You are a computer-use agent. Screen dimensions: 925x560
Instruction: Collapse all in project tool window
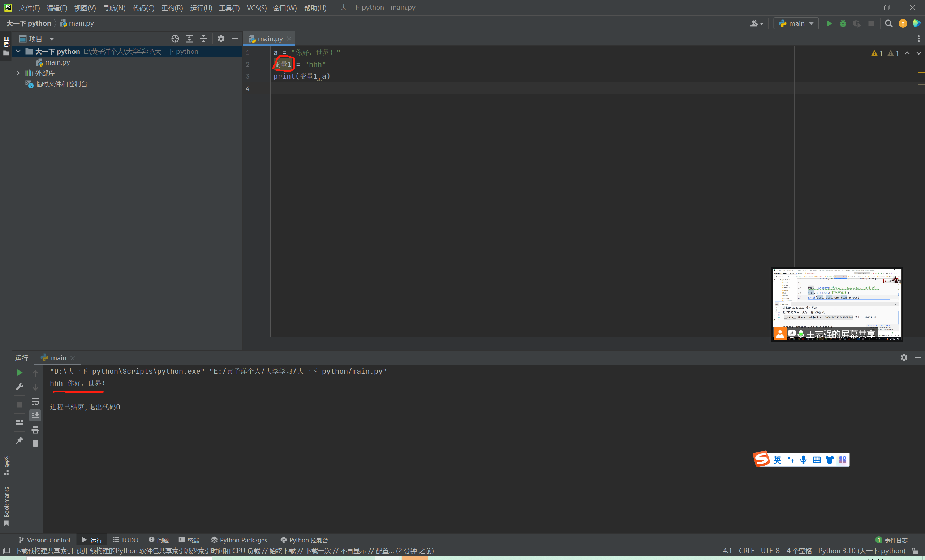[203, 39]
